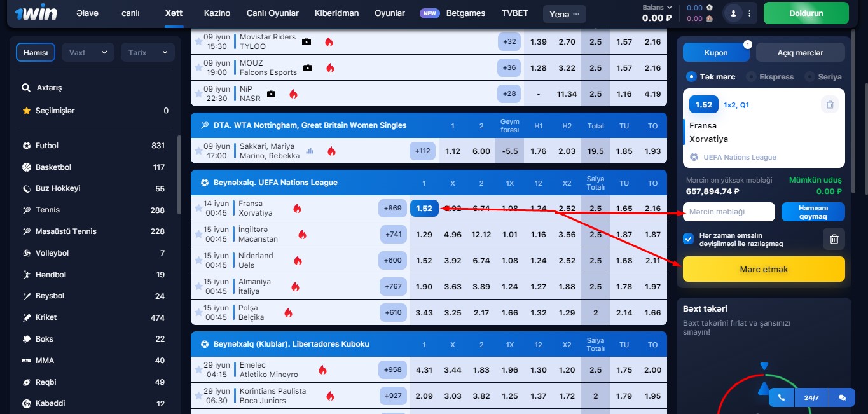Open live stream icon for MOUZ match

[x=308, y=68]
